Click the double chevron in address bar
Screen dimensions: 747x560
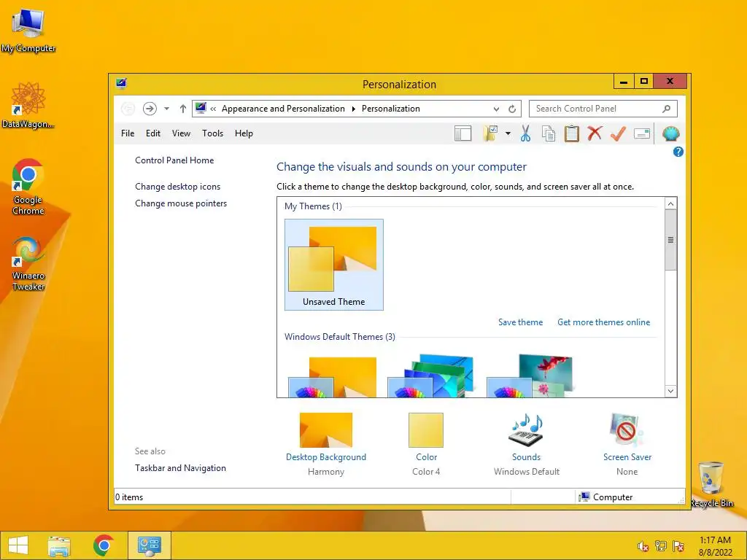(x=214, y=109)
